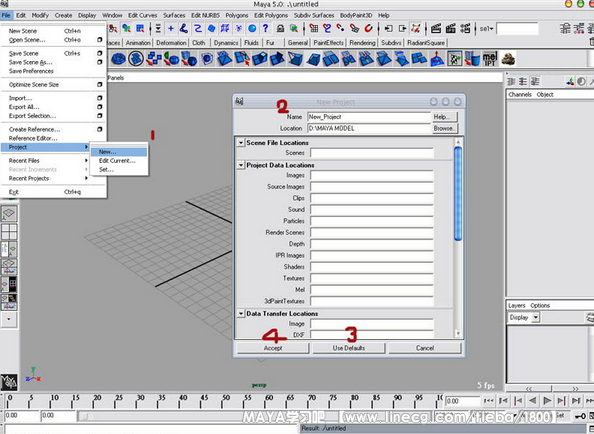The height and width of the screenshot is (434, 594).
Task: Click the circled NURBS shelf icon
Action: (x=136, y=59)
